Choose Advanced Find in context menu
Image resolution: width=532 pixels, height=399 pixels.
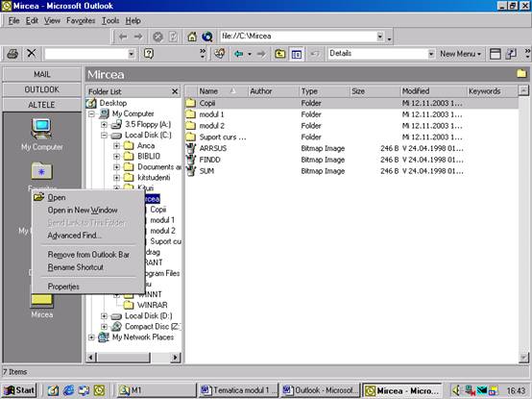point(88,236)
